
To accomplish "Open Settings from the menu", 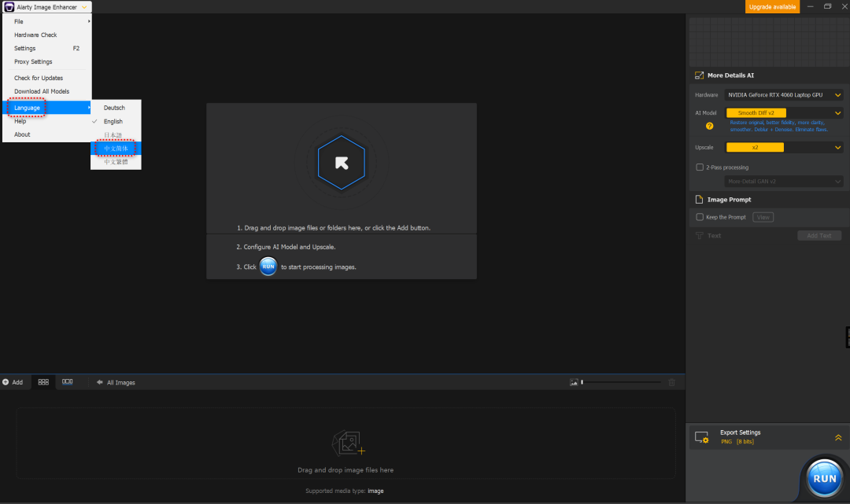I will point(47,48).
